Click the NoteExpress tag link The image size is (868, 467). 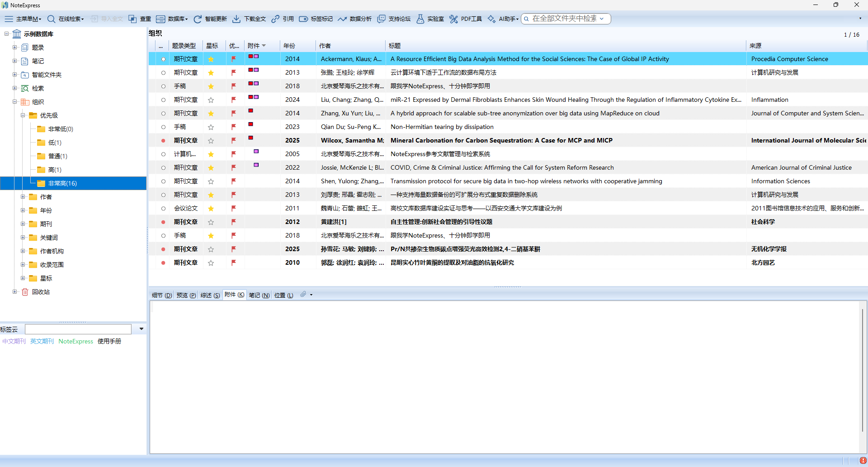click(x=76, y=341)
